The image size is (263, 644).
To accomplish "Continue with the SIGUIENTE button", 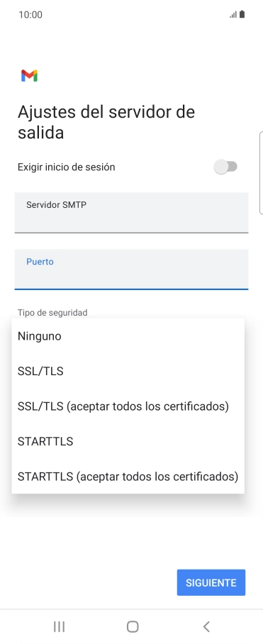I will click(x=211, y=582).
